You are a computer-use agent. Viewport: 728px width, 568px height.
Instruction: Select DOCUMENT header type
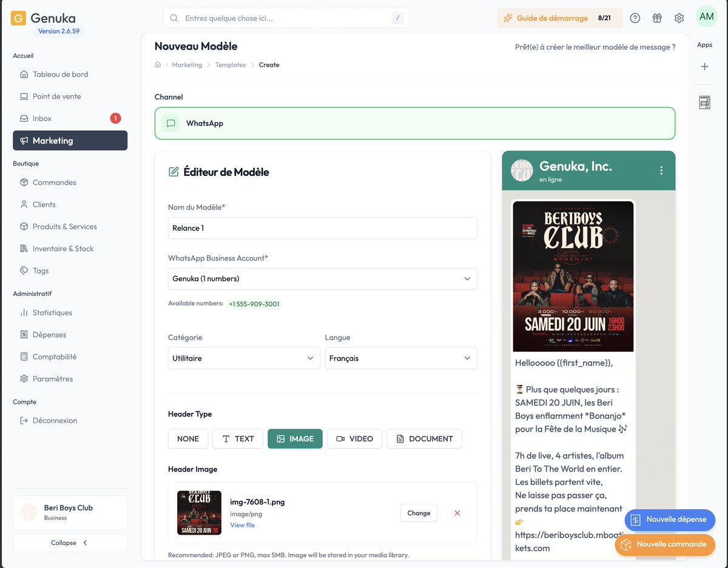pos(424,439)
